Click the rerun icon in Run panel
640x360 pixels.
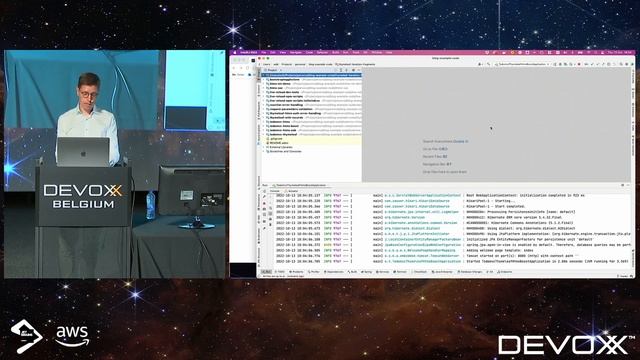click(264, 191)
